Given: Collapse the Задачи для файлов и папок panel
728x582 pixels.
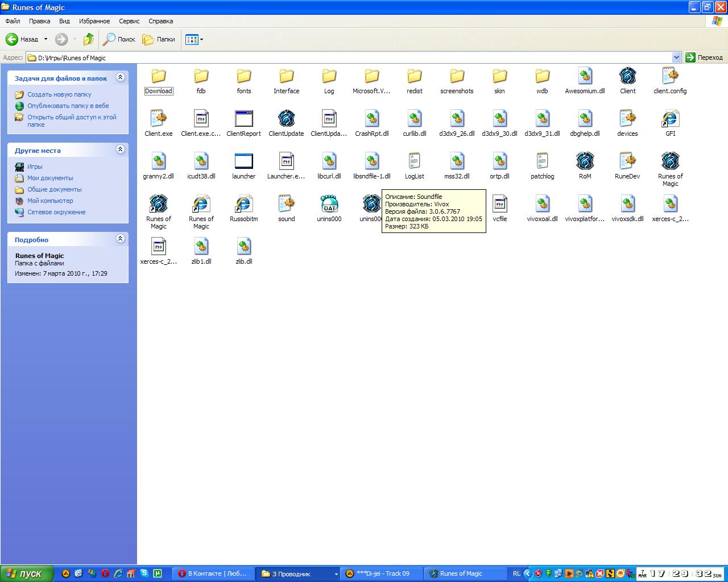Looking at the screenshot, I should coord(120,77).
